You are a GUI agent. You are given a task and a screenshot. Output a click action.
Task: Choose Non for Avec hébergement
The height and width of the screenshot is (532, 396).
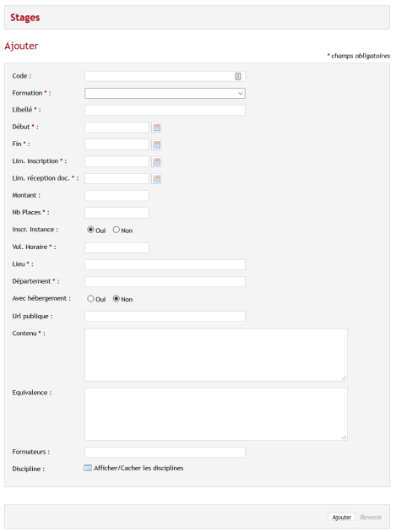pos(116,299)
